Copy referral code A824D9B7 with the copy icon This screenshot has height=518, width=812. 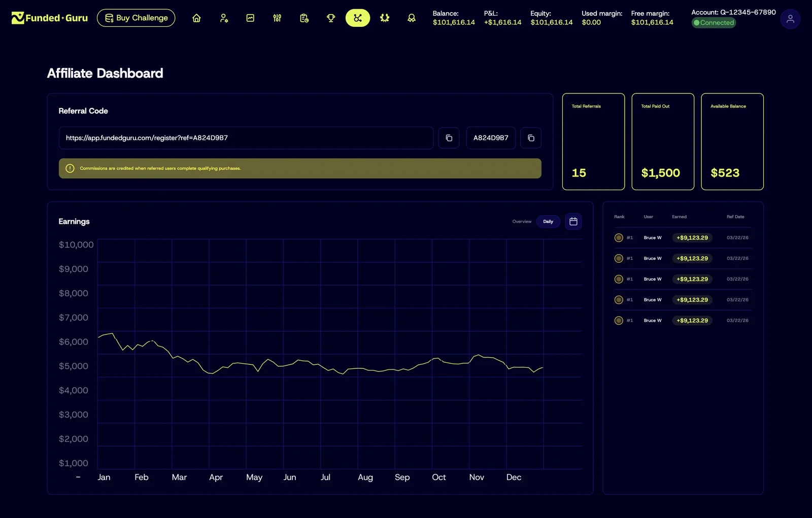click(x=531, y=137)
